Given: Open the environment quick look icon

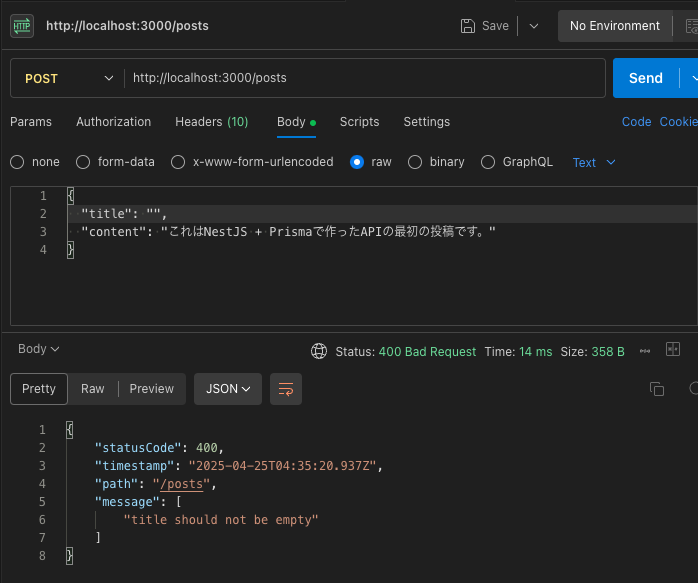Looking at the screenshot, I should (692, 26).
